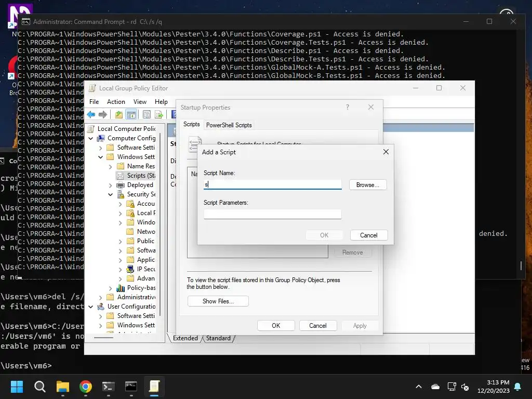Click the Name Resolution Policy folder icon
The width and height of the screenshot is (532, 399).
click(x=121, y=166)
